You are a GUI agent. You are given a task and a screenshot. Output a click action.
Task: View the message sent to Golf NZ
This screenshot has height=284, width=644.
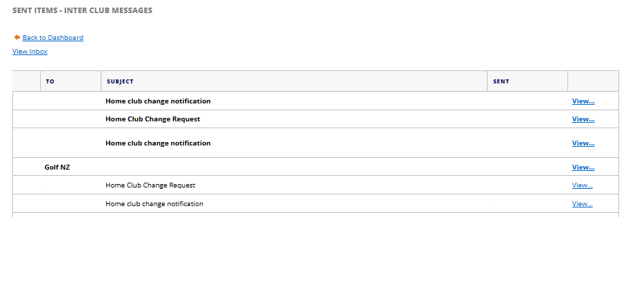[583, 167]
